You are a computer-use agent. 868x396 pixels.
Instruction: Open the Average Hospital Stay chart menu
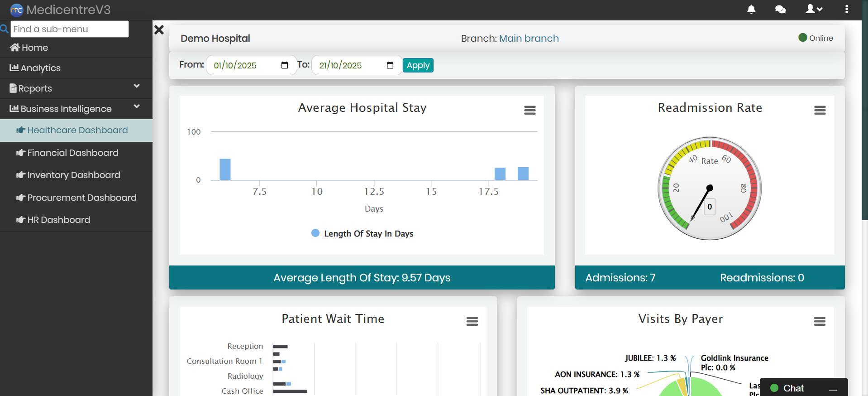[x=529, y=110]
